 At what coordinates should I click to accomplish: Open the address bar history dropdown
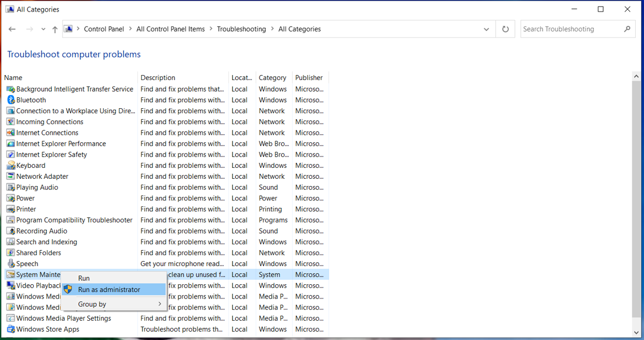click(486, 29)
